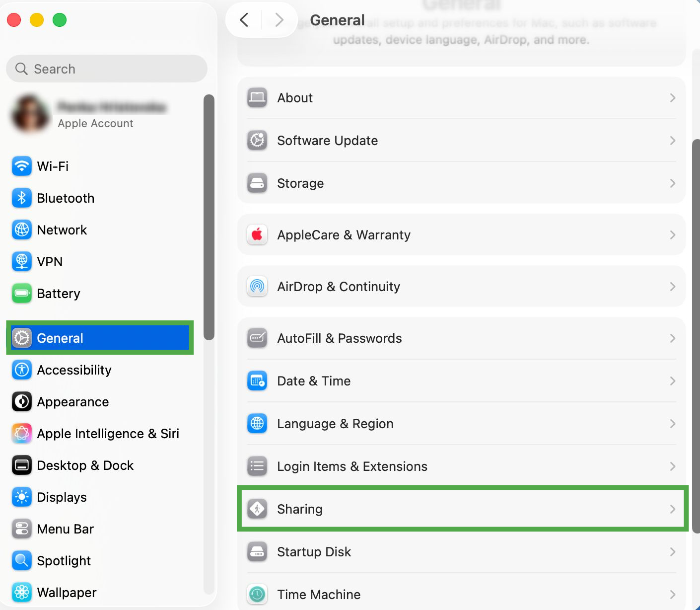Image resolution: width=700 pixels, height=610 pixels.
Task: Expand the Storage row chevron
Action: [673, 183]
